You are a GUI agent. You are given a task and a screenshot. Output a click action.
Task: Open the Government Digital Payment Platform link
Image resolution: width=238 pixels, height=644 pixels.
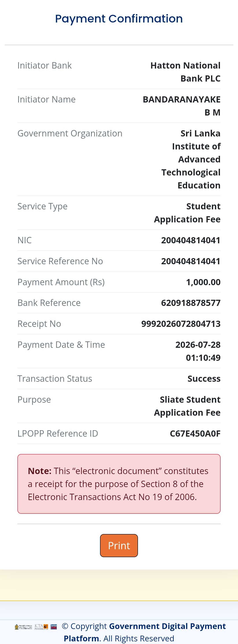point(145,632)
